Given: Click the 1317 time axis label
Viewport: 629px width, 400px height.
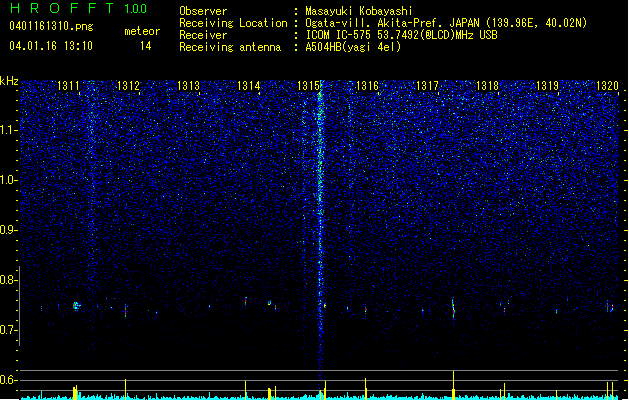Looking at the screenshot, I should pos(428,86).
